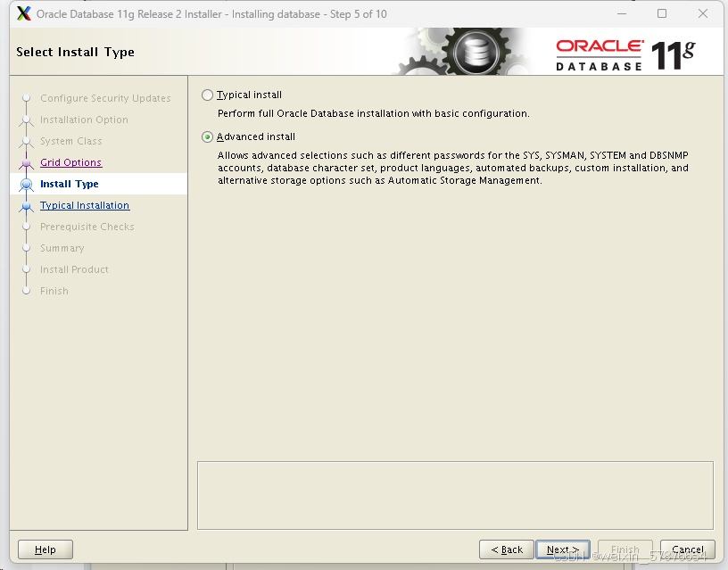Open Help for this installer step
Screen dimensions: 728x570
pyautogui.click(x=45, y=549)
